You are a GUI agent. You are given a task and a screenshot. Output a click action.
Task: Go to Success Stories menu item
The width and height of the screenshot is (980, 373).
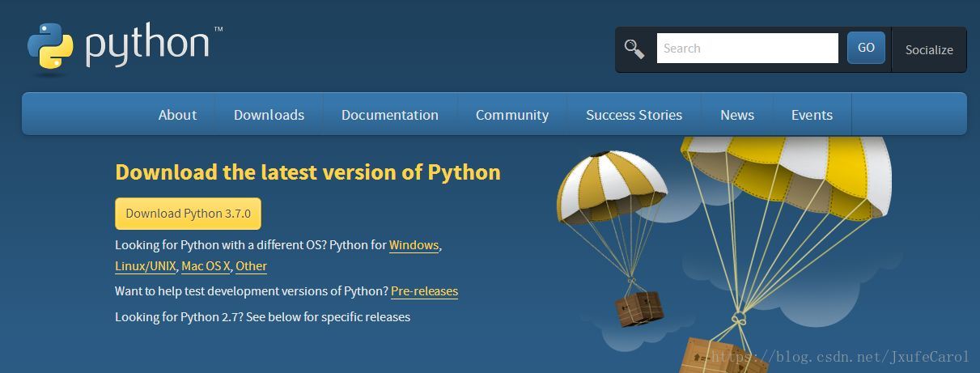point(634,115)
